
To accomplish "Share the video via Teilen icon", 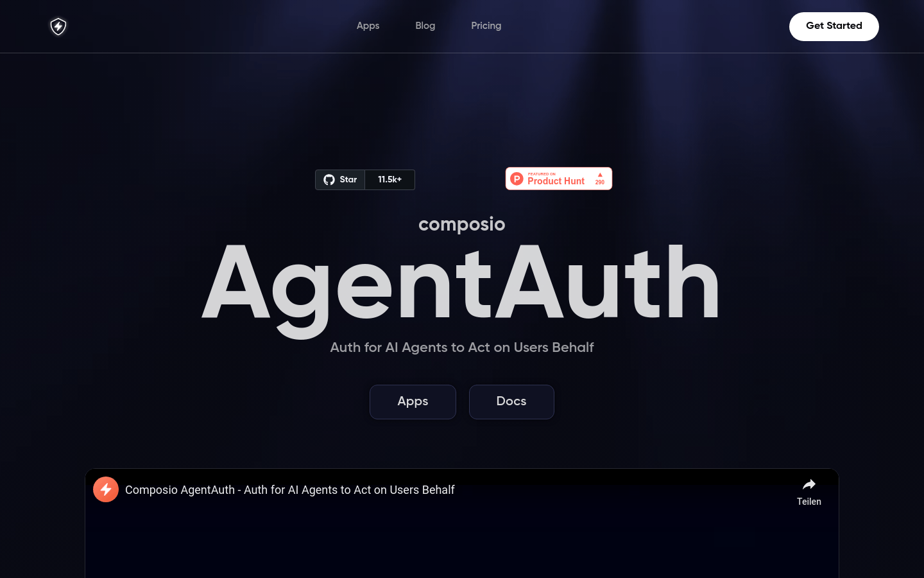I will click(809, 492).
